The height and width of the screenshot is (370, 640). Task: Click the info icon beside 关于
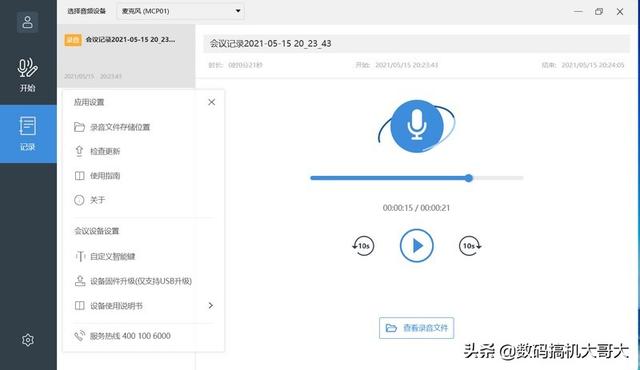79,200
